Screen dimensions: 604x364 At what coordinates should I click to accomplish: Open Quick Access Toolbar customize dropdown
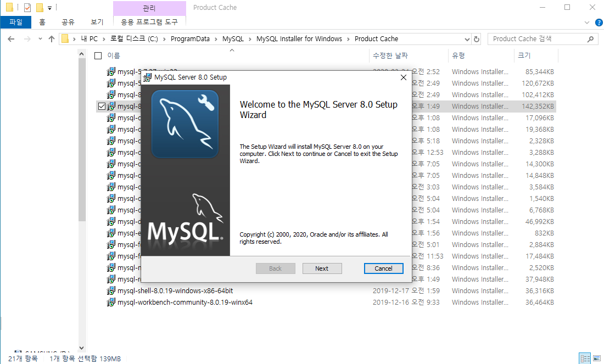(x=49, y=8)
